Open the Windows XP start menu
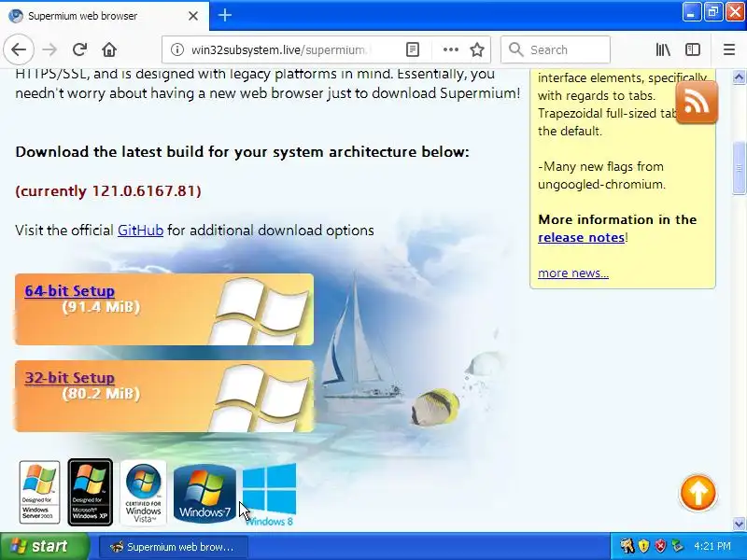Viewport: 747px width, 560px height. pos(45,546)
